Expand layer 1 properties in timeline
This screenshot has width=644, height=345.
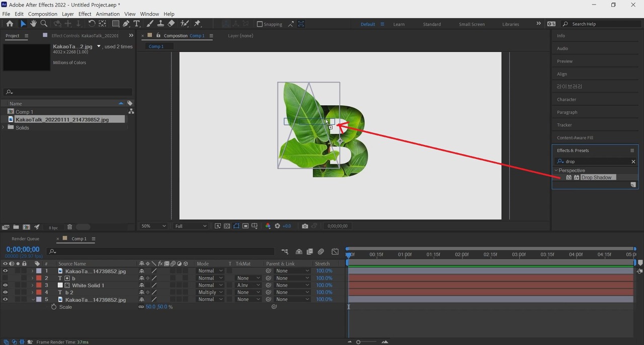coord(33,271)
